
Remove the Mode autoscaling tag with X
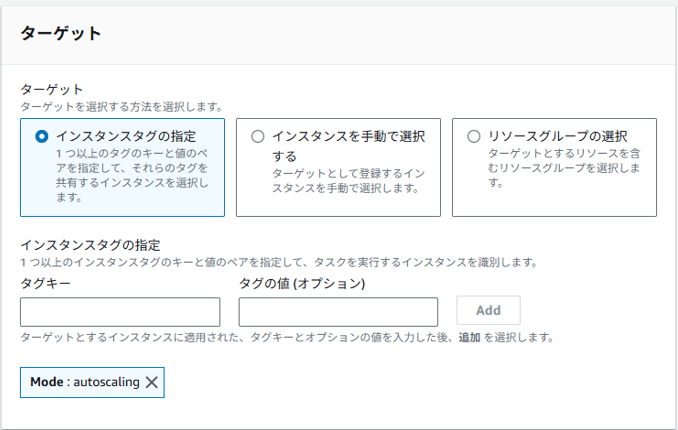[x=151, y=382]
